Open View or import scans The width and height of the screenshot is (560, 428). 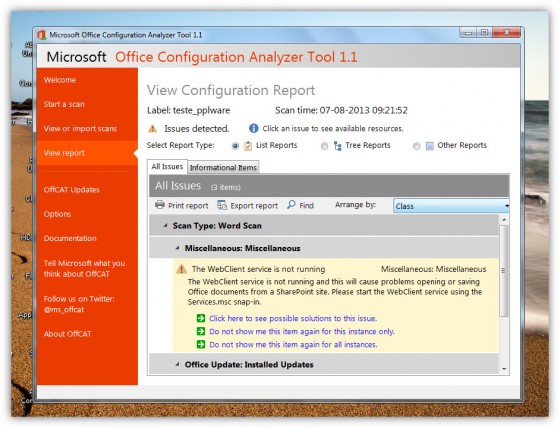tap(80, 128)
